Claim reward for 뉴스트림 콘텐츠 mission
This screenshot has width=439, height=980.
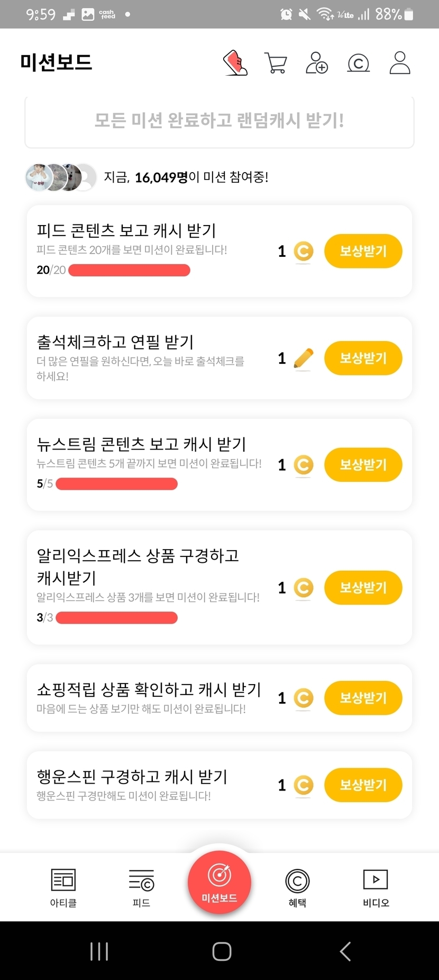click(363, 465)
